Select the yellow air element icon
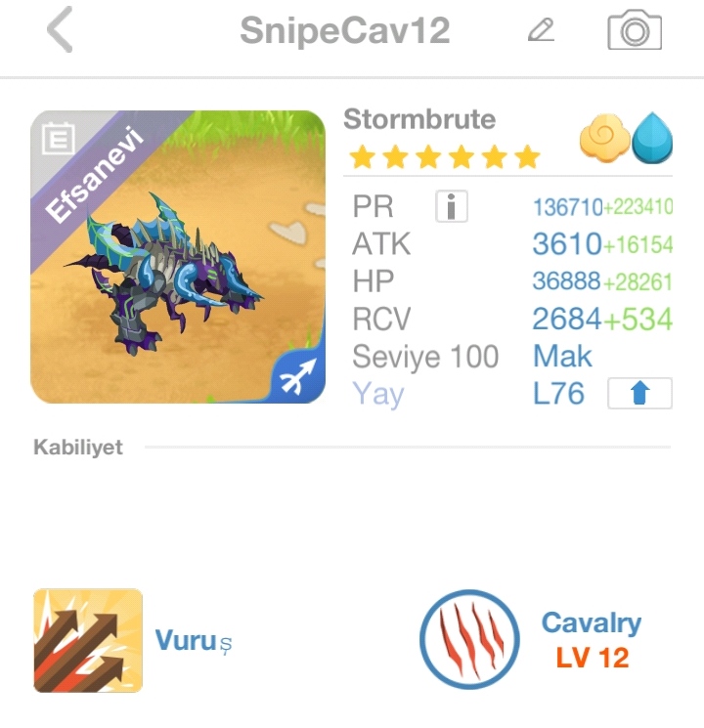The width and height of the screenshot is (704, 728). pyautogui.click(x=604, y=138)
